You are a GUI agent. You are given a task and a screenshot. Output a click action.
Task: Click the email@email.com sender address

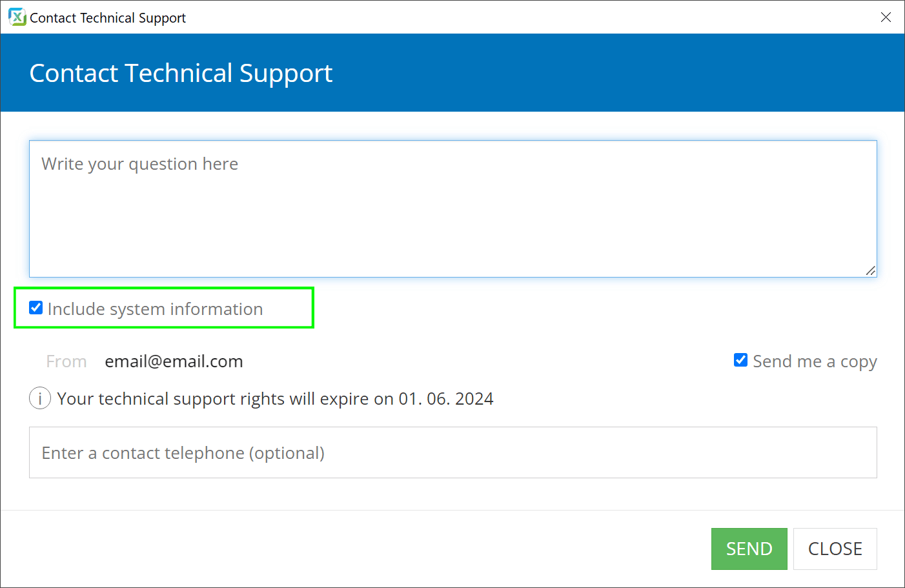[x=174, y=361]
